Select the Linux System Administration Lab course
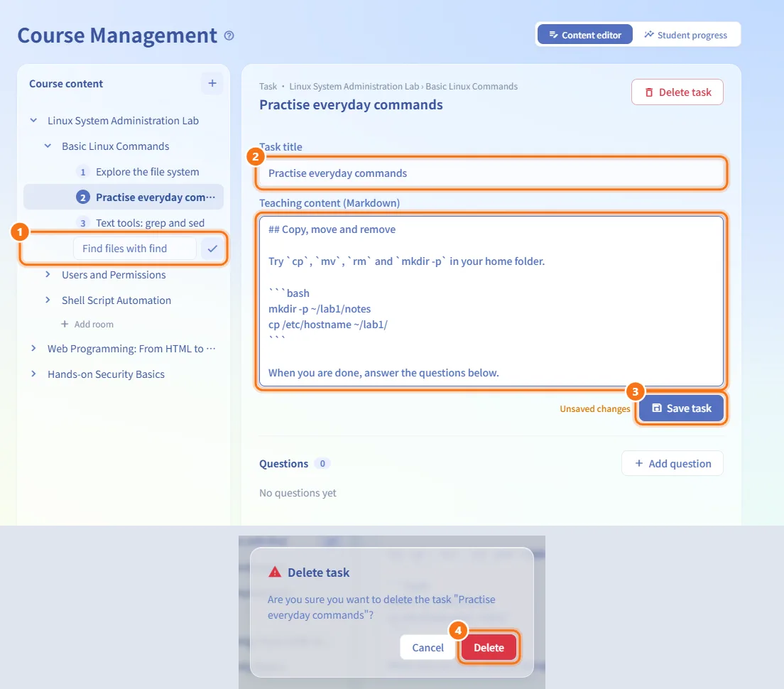 (x=123, y=121)
